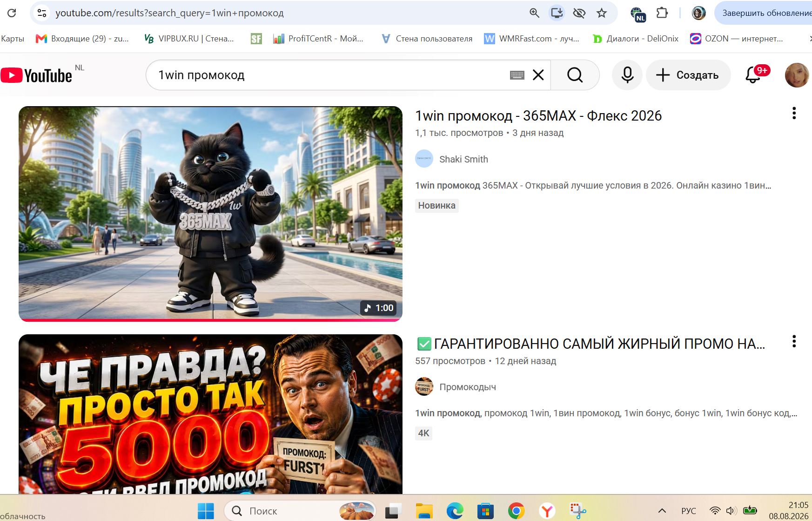Click the zoom magnifier icon in address bar
This screenshot has height=521, width=812.
535,13
